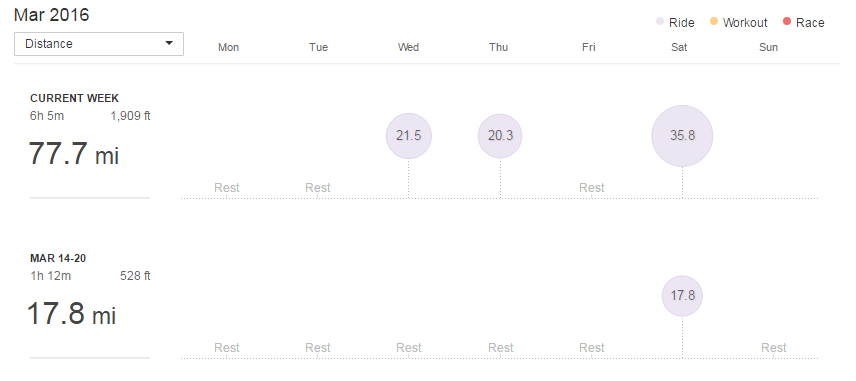
Task: Click the 77.7 mi weekly total
Action: click(74, 153)
